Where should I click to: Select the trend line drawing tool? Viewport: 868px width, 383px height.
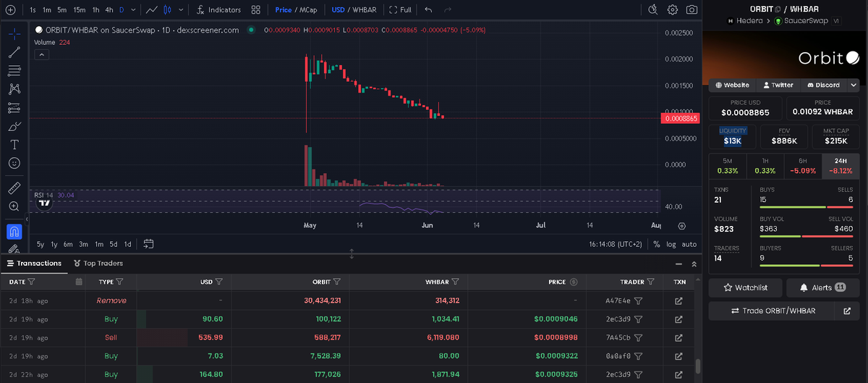(x=14, y=52)
